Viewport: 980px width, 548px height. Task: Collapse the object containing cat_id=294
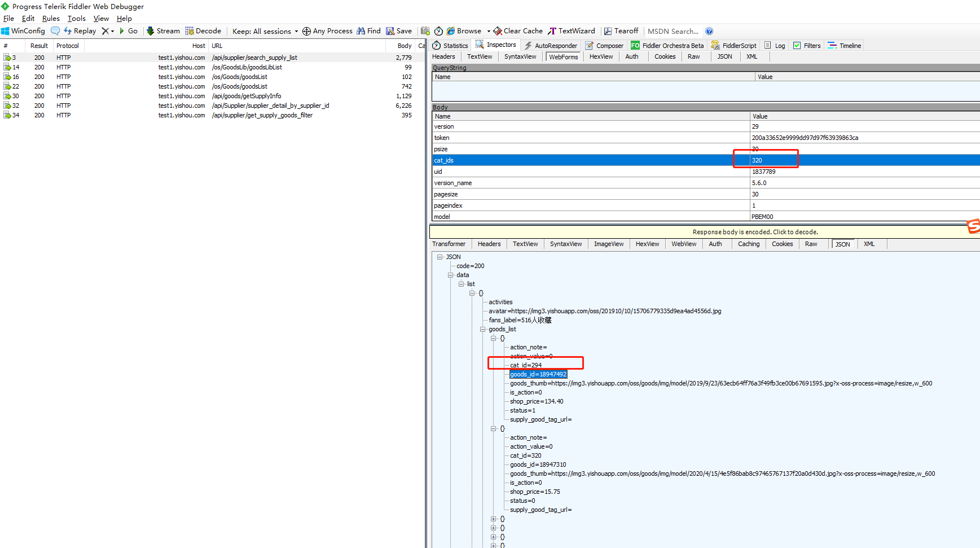493,338
